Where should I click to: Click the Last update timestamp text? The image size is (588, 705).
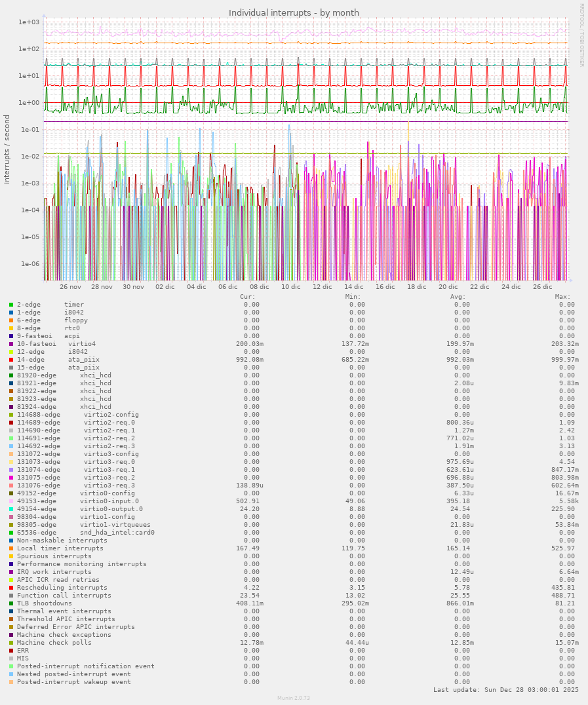(505, 690)
